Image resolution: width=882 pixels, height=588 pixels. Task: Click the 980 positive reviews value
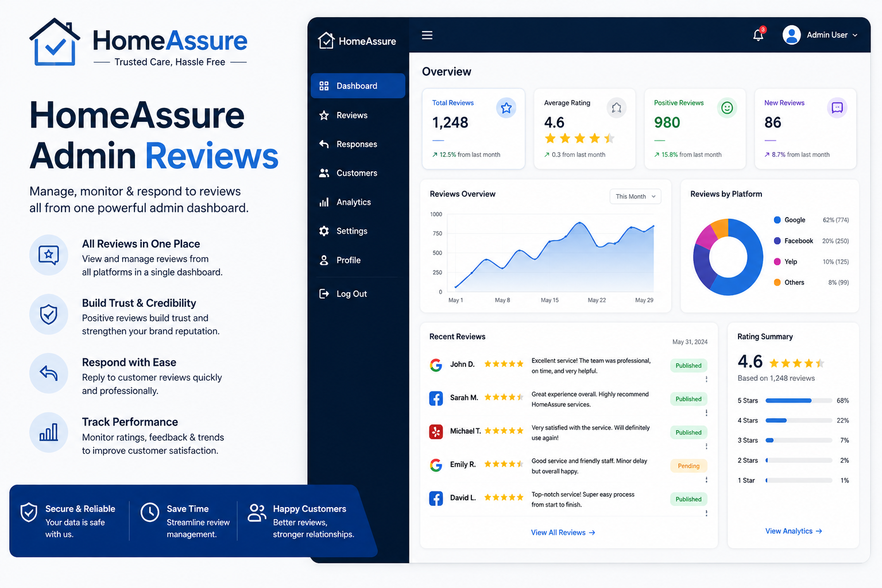667,122
